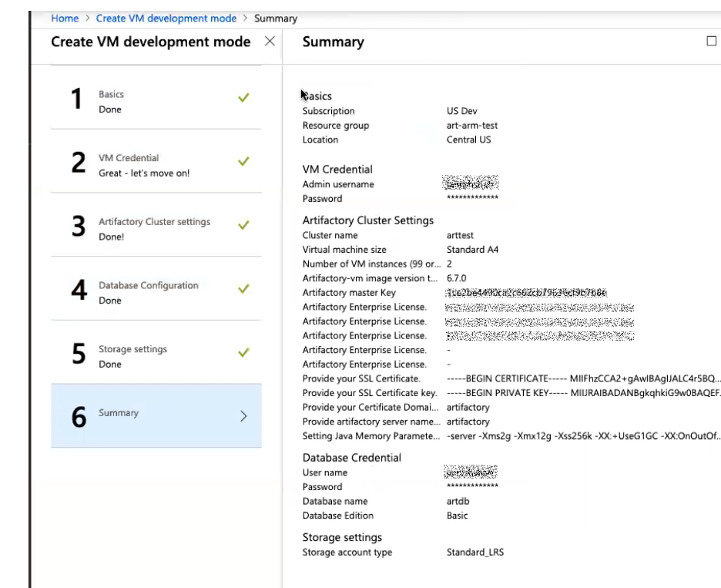The width and height of the screenshot is (721, 588).
Task: Click the Home breadcrumb link
Action: click(x=64, y=18)
